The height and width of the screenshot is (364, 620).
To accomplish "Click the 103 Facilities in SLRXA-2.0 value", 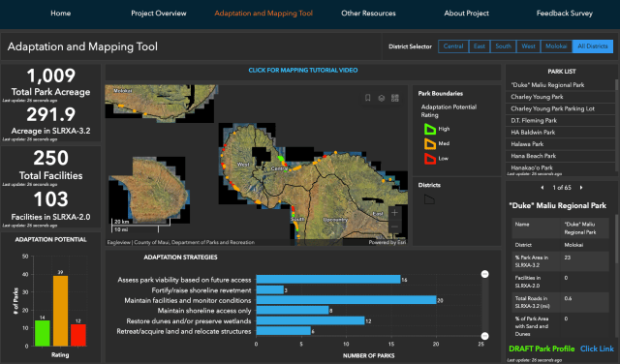I will pyautogui.click(x=50, y=199).
